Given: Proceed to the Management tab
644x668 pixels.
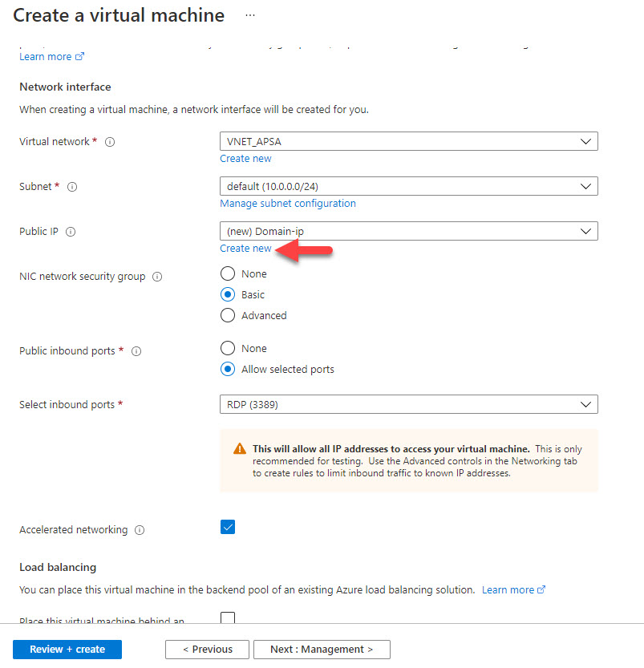Looking at the screenshot, I should [322, 650].
